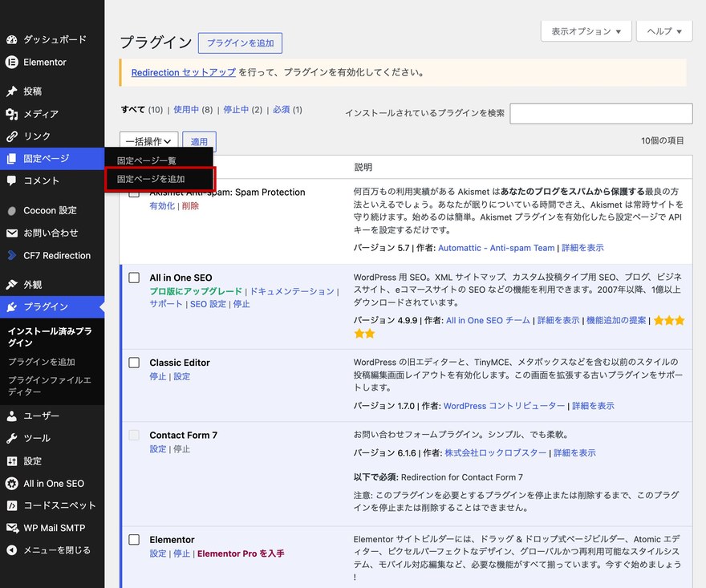Open the Dashboard icon in the sidebar
This screenshot has width=706, height=588.
(x=12, y=39)
